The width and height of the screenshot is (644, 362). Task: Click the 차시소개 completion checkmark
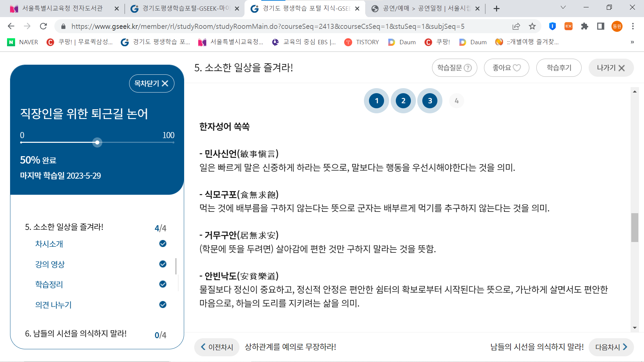(163, 244)
